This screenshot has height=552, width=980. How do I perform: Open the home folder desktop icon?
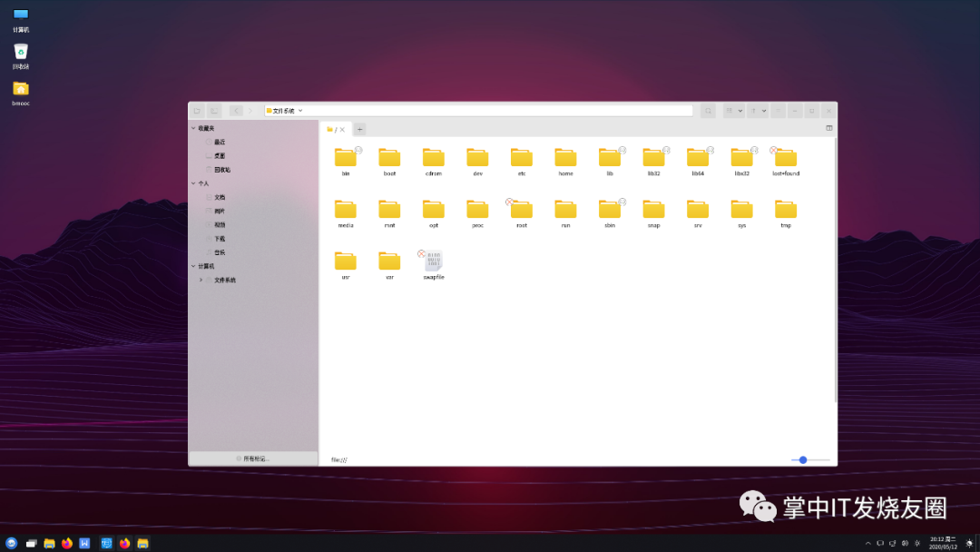[x=21, y=94]
